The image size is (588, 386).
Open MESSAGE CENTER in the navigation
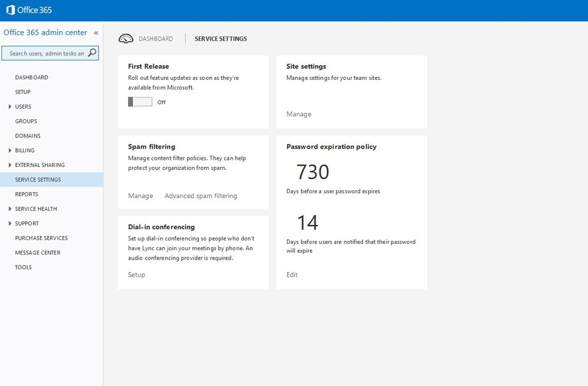[38, 253]
